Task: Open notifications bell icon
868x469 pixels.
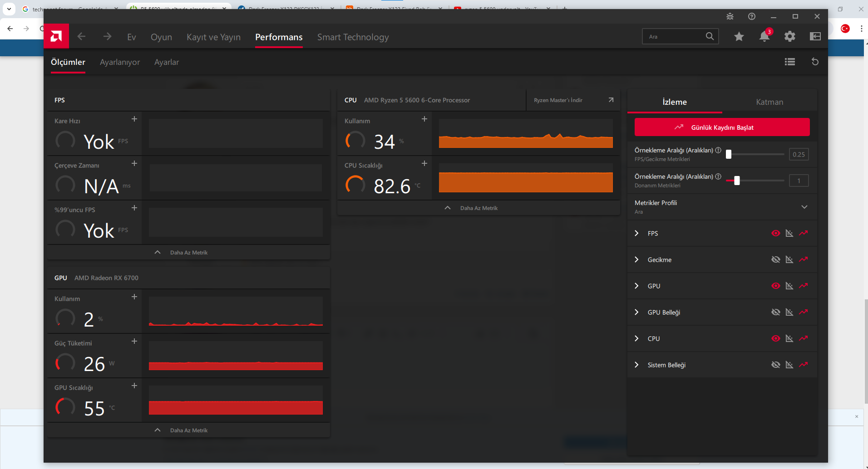Action: click(764, 36)
